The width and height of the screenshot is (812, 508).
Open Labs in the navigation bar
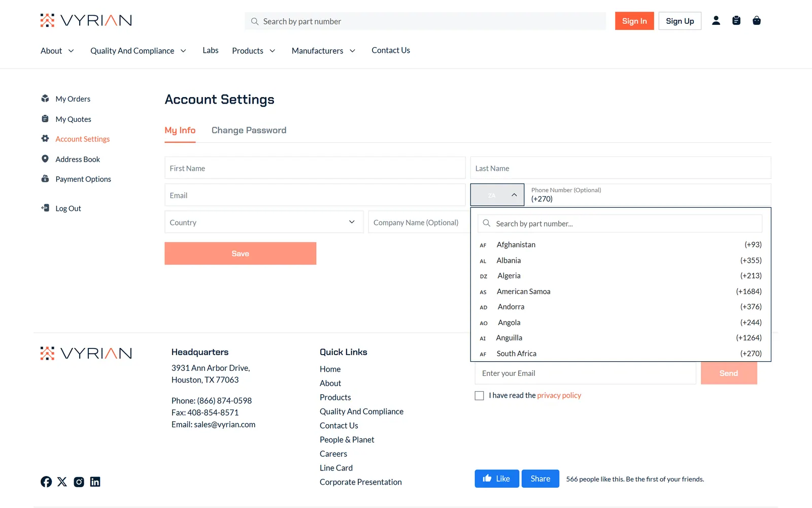[211, 50]
